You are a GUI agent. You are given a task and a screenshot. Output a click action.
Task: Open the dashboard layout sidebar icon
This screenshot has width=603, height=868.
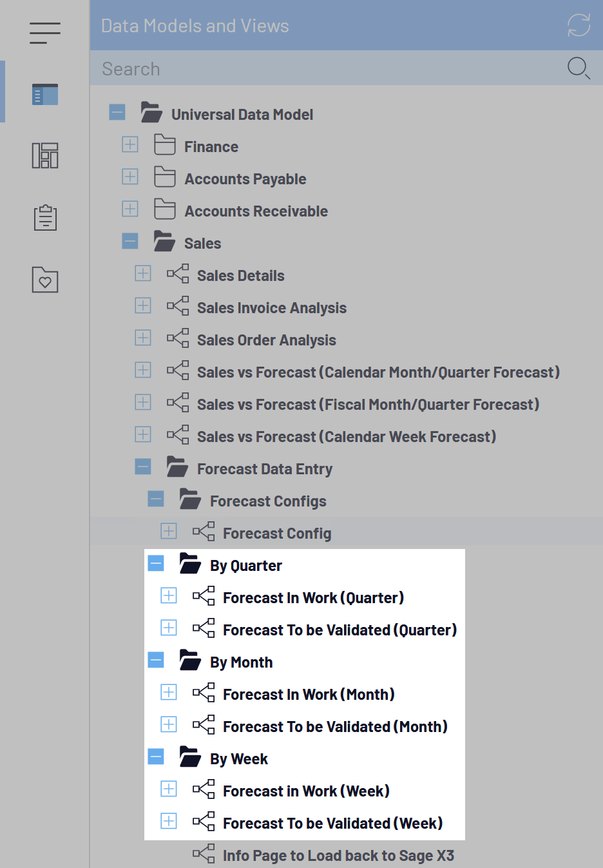click(x=45, y=155)
